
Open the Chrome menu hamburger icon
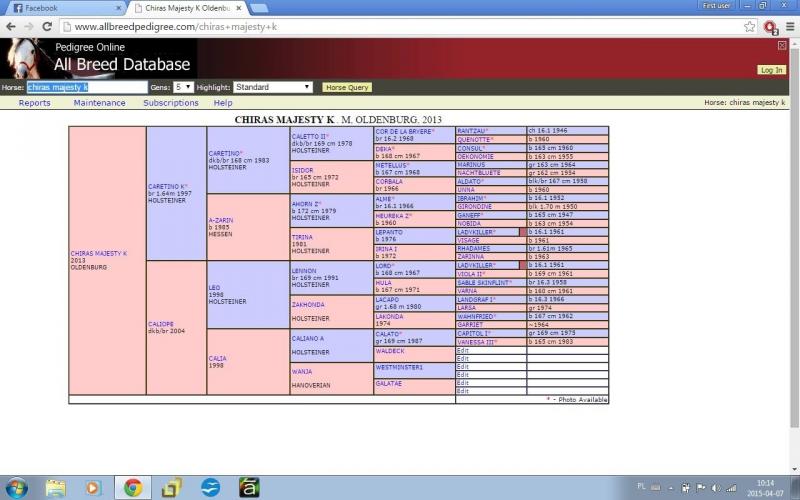click(788, 27)
